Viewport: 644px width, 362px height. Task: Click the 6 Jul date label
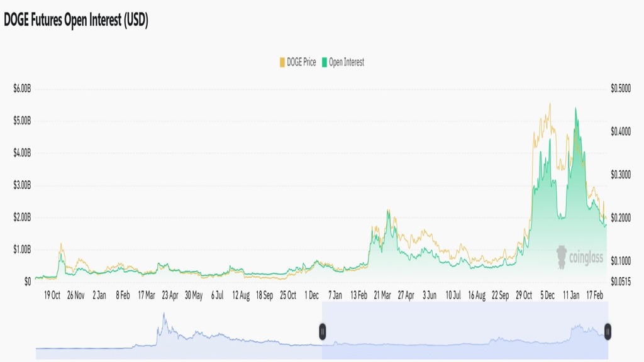pos(217,295)
